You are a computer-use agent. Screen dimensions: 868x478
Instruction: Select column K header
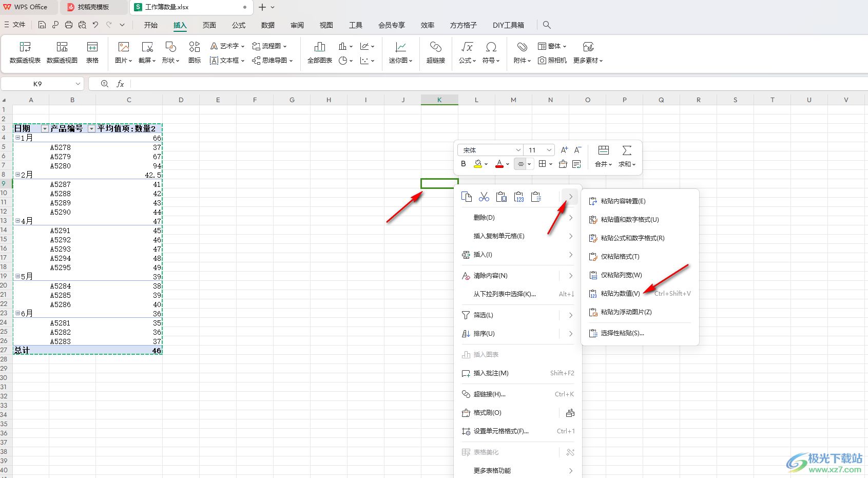point(439,100)
